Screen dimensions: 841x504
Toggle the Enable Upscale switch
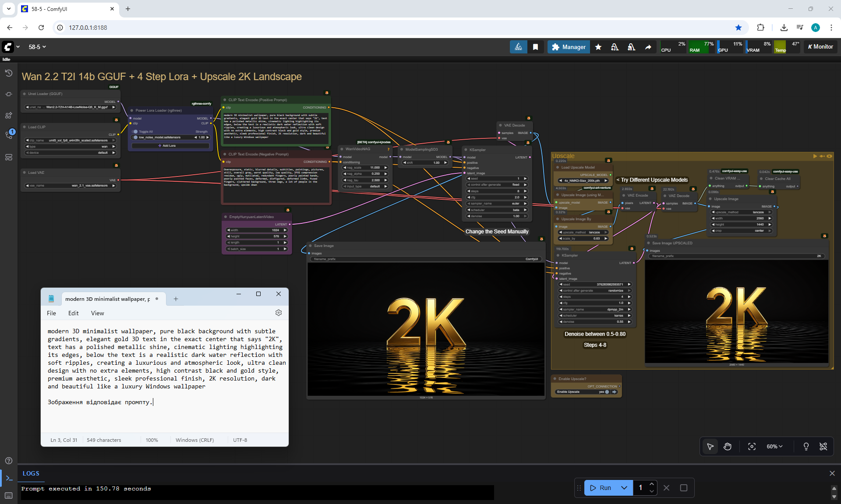pos(607,392)
